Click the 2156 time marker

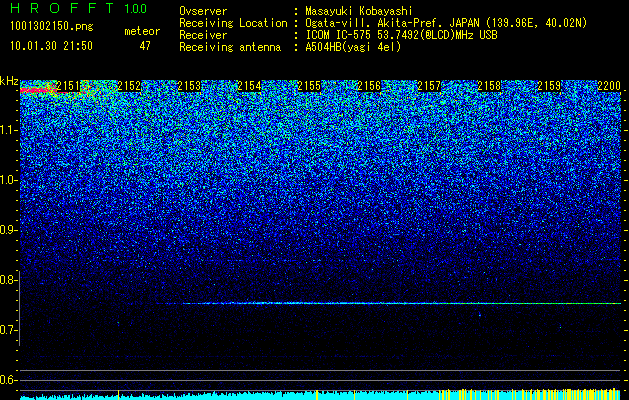pos(369,86)
